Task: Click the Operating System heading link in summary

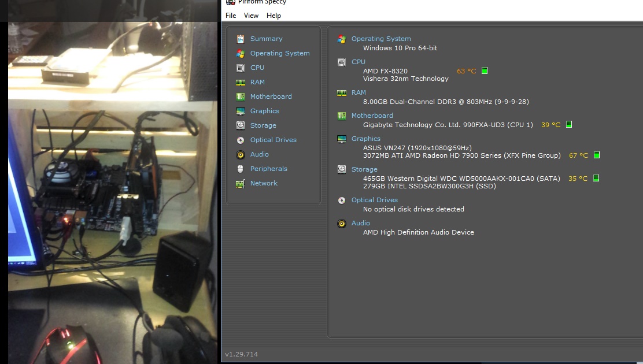Action: [x=381, y=39]
